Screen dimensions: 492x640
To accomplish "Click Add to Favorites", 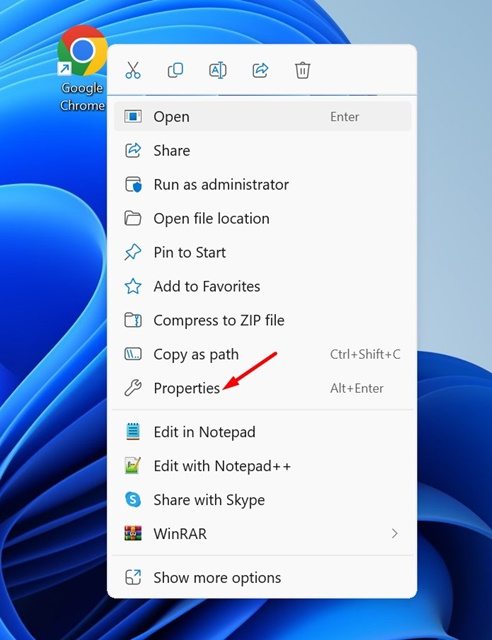I will click(x=263, y=286).
